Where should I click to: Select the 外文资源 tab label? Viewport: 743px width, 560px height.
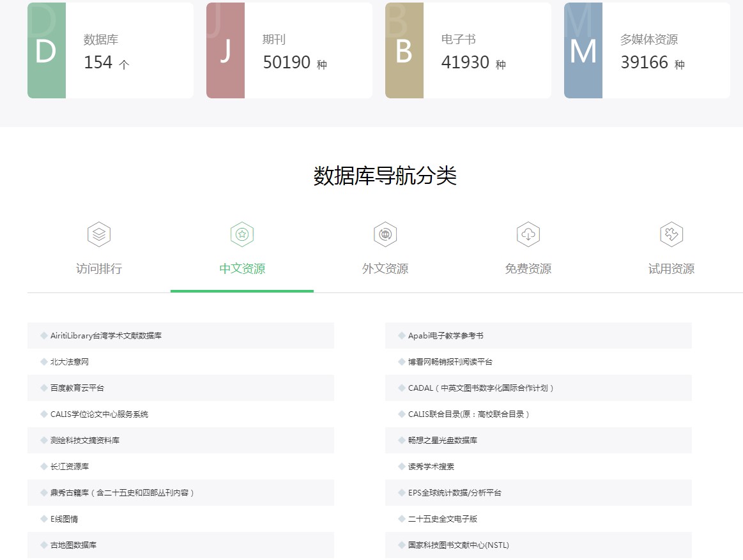pyautogui.click(x=385, y=269)
